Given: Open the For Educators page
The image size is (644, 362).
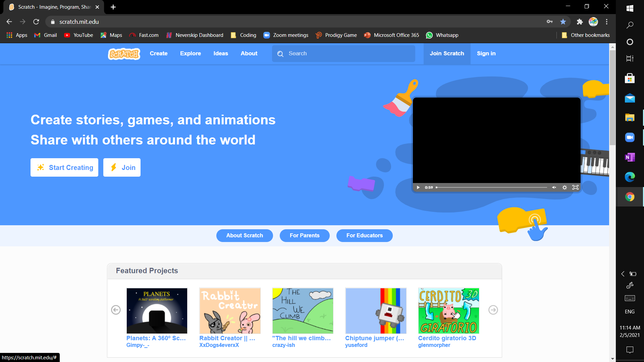Looking at the screenshot, I should [x=364, y=235].
